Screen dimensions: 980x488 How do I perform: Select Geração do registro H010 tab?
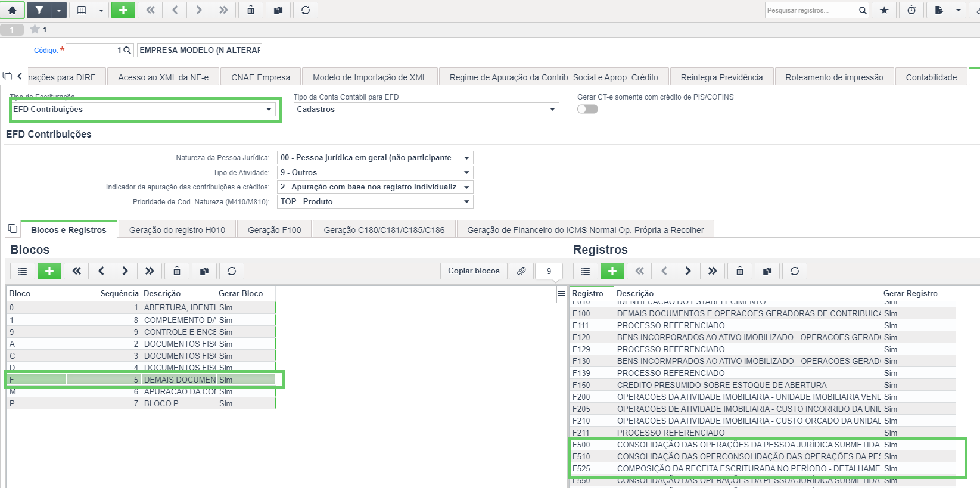177,230
